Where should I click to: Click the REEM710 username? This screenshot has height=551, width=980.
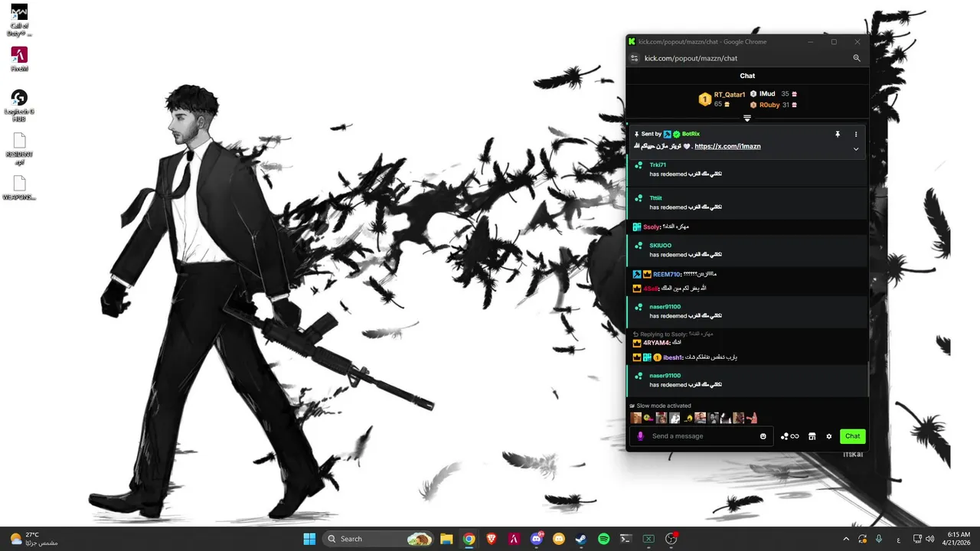666,274
